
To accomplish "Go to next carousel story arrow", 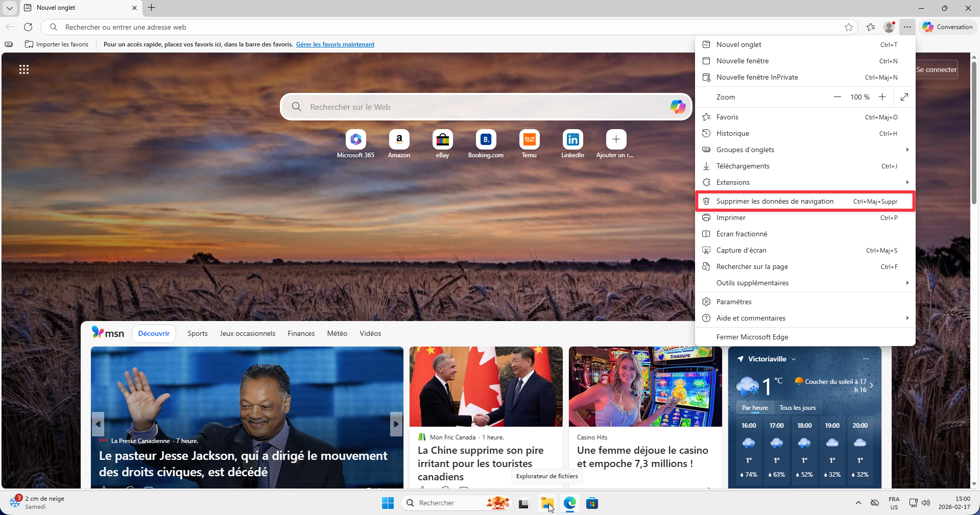I will 396,424.
